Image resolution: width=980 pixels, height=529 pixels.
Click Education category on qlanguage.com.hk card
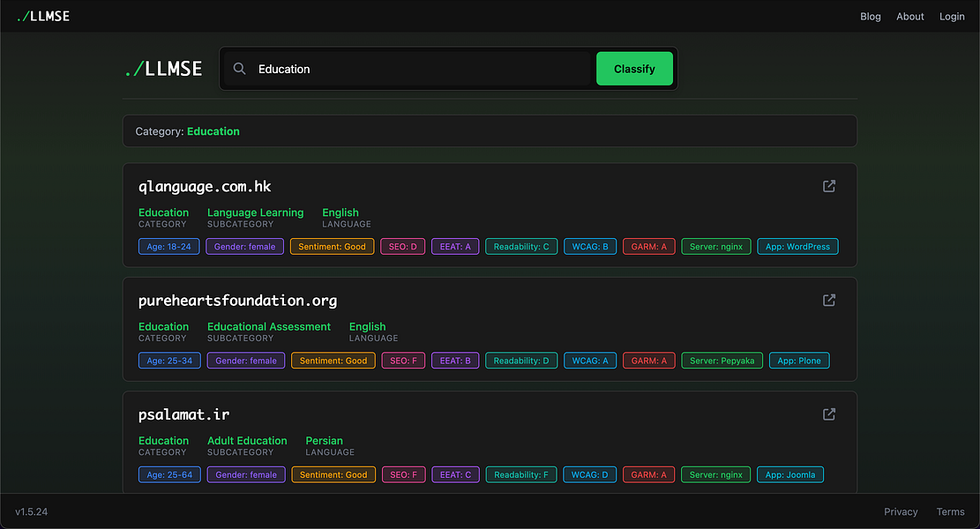click(x=163, y=212)
